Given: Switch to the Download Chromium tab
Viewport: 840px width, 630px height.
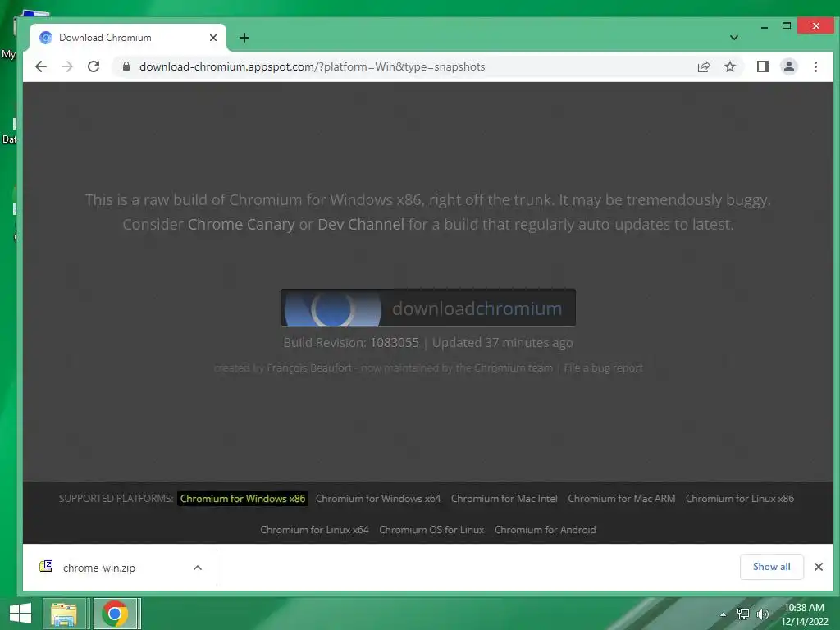Looking at the screenshot, I should (127, 38).
